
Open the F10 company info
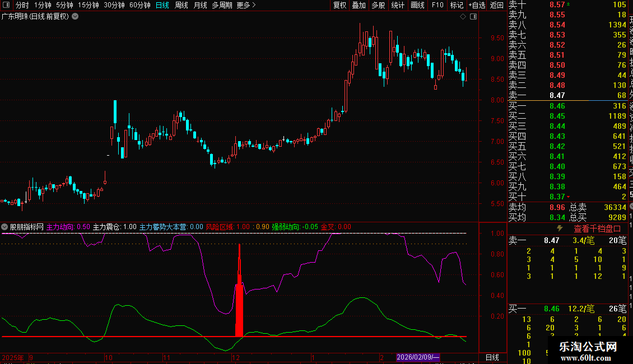[x=437, y=5]
